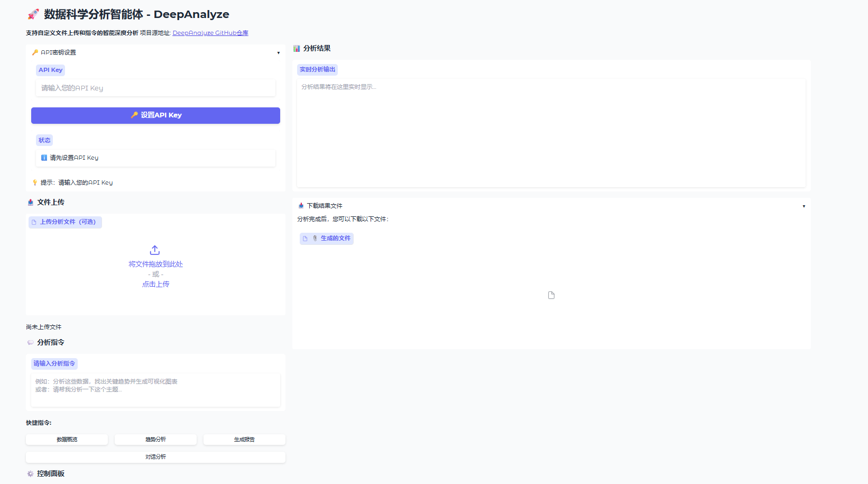Click the 对话分析 quick command button

155,457
